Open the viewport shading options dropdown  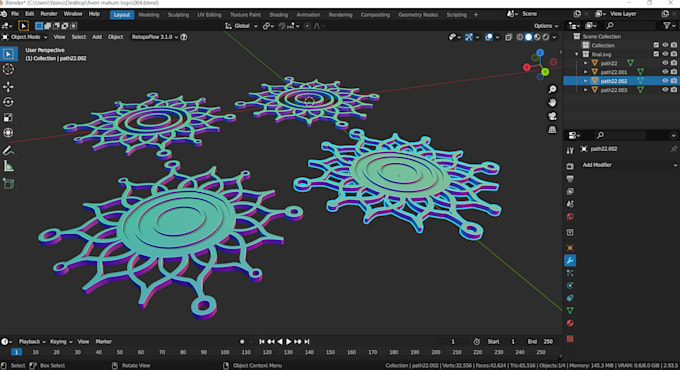click(555, 37)
